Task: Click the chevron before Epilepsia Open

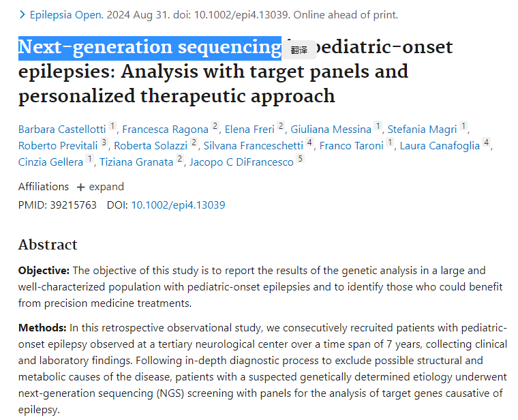Action: click(22, 15)
